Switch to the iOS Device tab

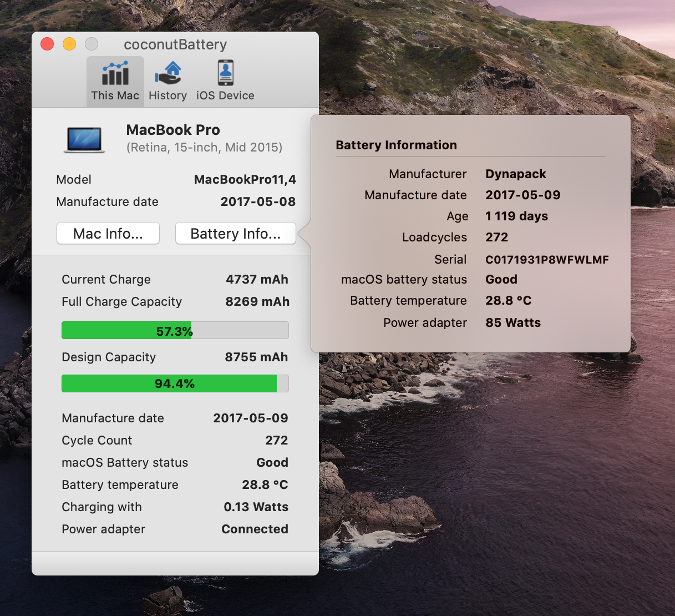pos(225,82)
